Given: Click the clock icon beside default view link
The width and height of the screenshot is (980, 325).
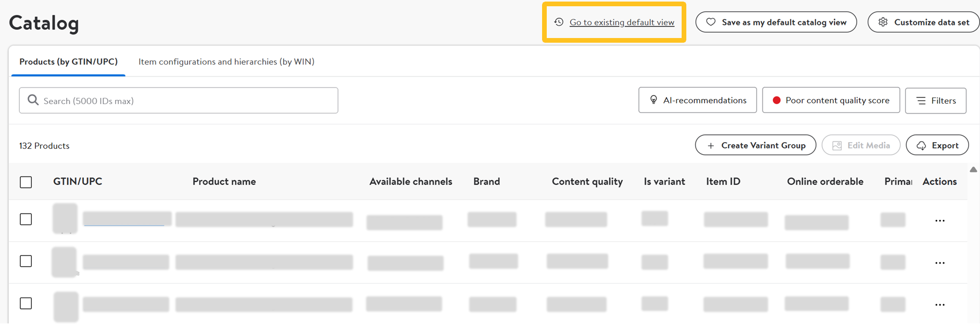Looking at the screenshot, I should pyautogui.click(x=559, y=22).
